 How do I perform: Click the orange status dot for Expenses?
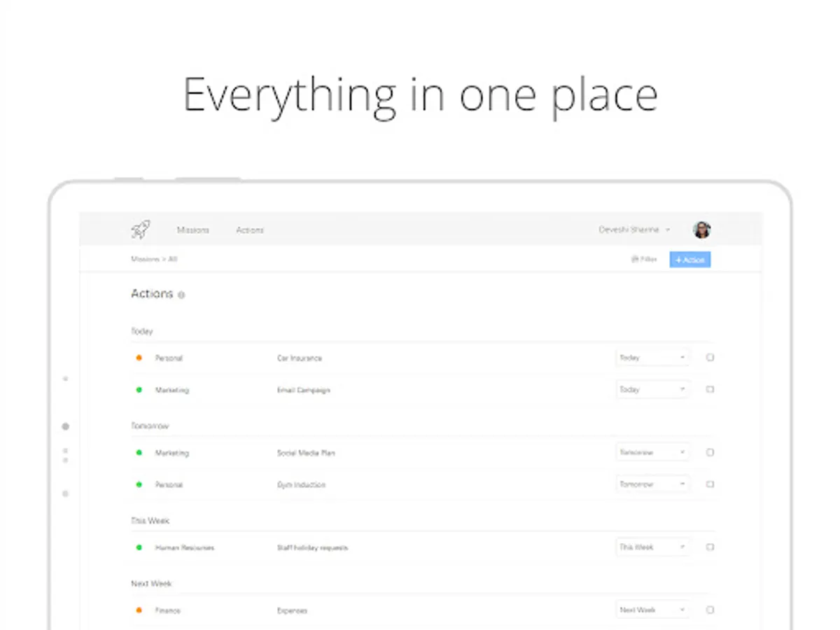(139, 610)
